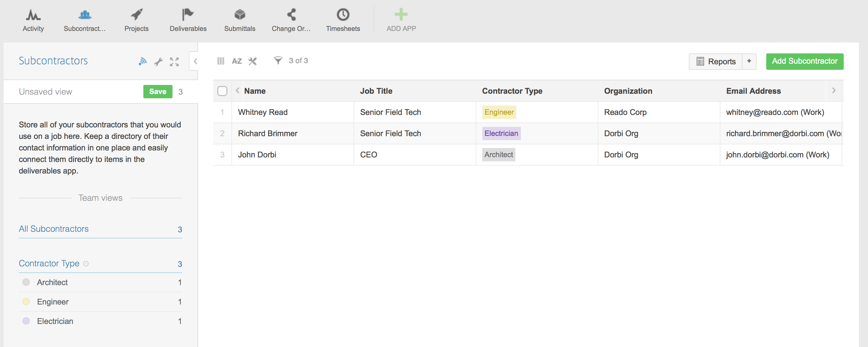
Task: Open the funnel filter icon
Action: [x=278, y=61]
